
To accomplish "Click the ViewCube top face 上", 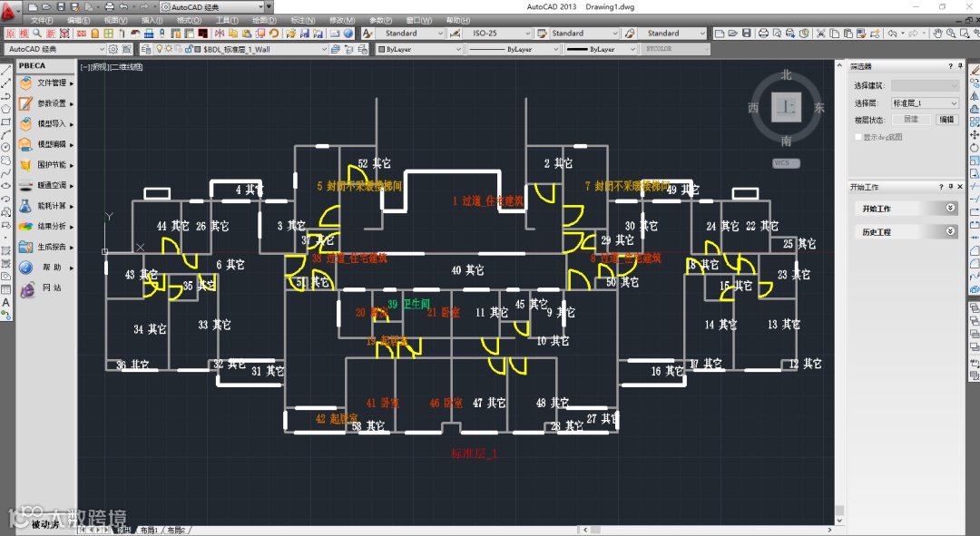I will click(786, 107).
